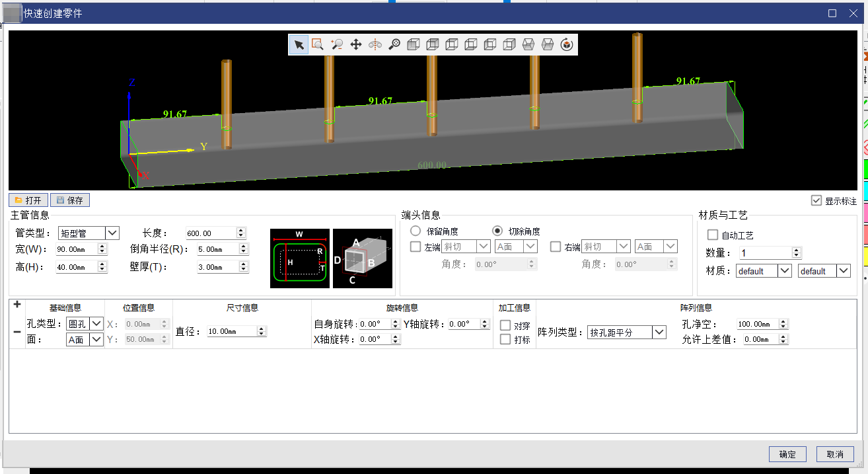Expand the 阵列类型 dropdown
Viewport: 868px width, 474px height.
pos(627,333)
